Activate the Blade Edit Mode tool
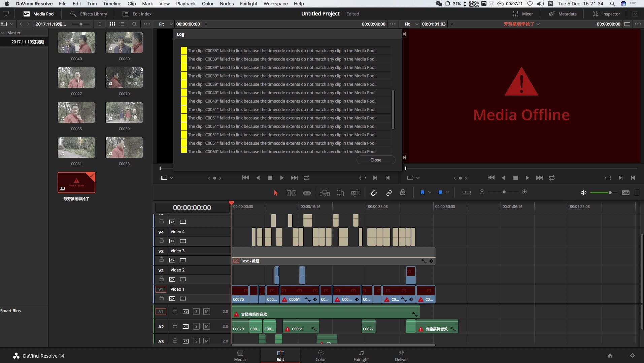 [x=307, y=193]
